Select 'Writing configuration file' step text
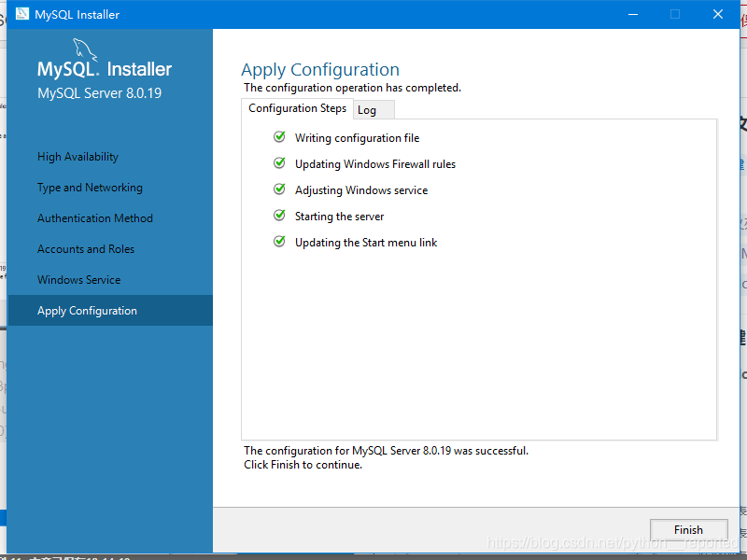Viewport: 747px width, 560px height. coord(357,138)
